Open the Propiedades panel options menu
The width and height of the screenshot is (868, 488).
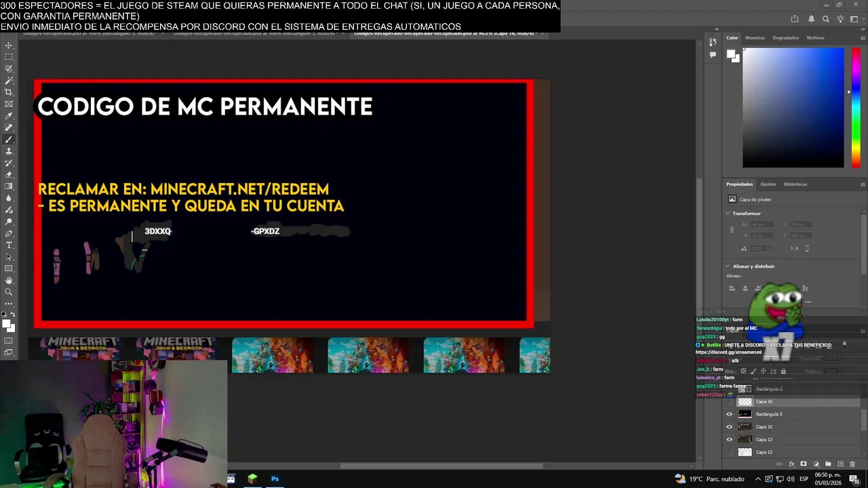pos(863,184)
